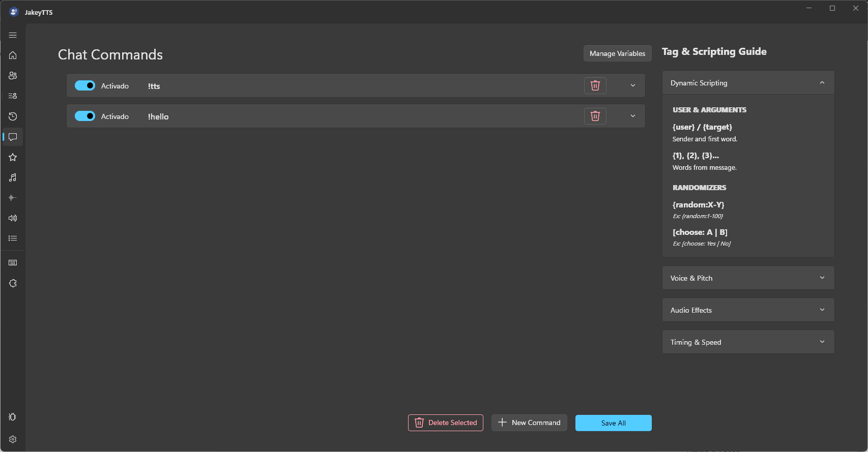This screenshot has width=868, height=452.
Task: Expand the Voice & Pitch section
Action: (x=748, y=278)
